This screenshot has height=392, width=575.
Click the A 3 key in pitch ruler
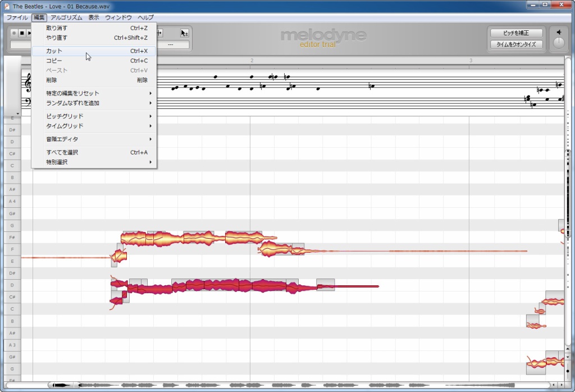click(12, 345)
